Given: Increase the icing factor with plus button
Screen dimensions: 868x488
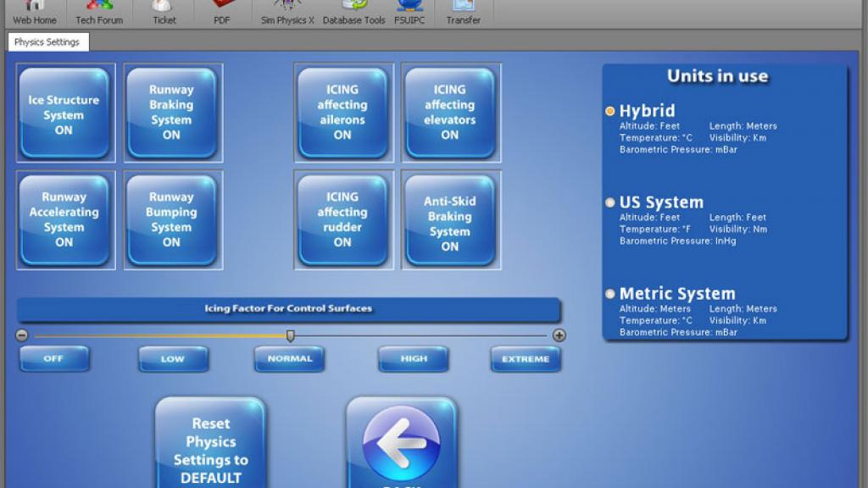Looking at the screenshot, I should point(559,335).
